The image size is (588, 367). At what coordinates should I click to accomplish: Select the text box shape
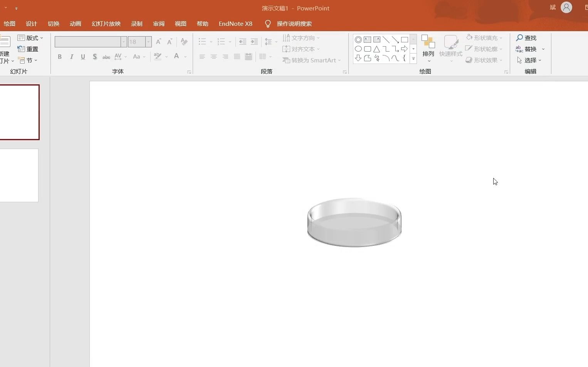pos(368,40)
